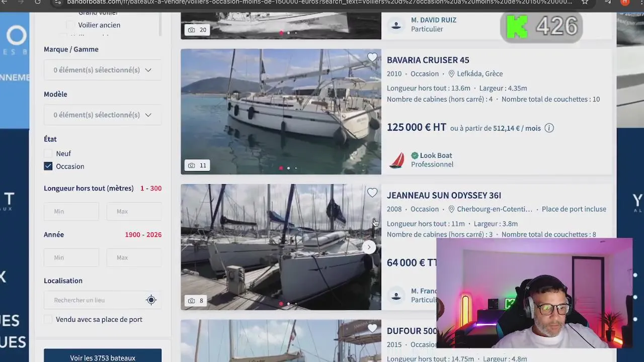Expand the Modèle dropdown
Image resolution: width=644 pixels, height=362 pixels.
point(103,115)
